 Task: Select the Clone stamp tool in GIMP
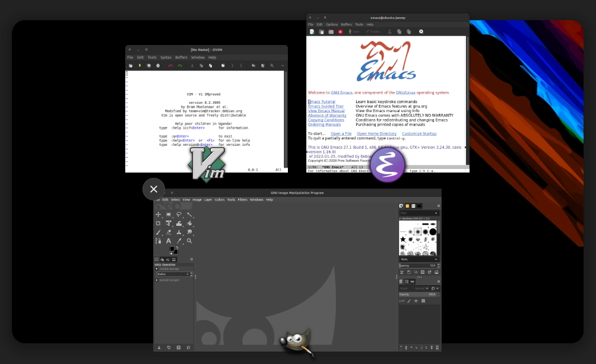pyautogui.click(x=179, y=232)
